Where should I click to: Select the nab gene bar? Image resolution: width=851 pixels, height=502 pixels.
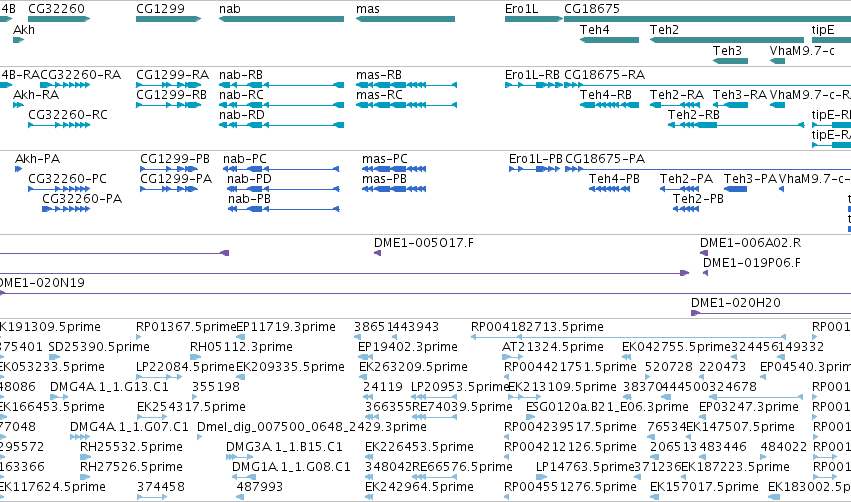click(281, 19)
